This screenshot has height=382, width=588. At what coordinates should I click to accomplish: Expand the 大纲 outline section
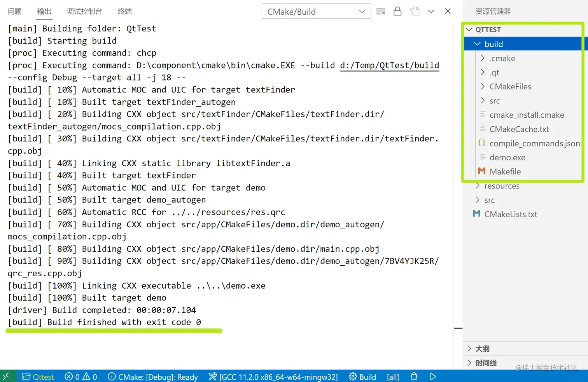pos(525,349)
